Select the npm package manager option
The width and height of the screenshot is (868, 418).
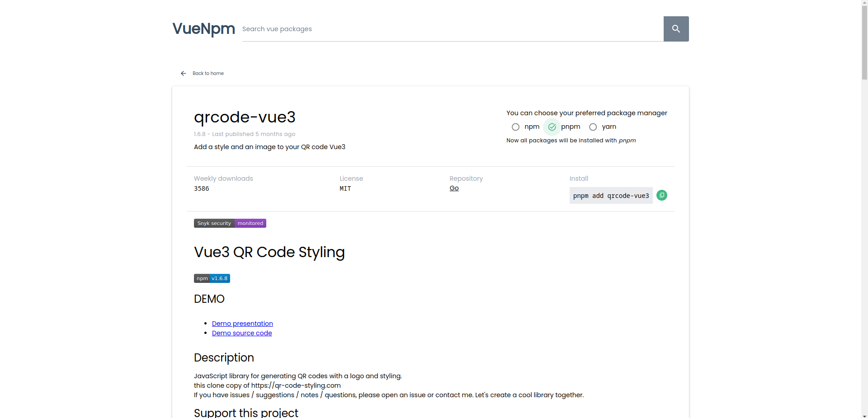click(x=515, y=127)
